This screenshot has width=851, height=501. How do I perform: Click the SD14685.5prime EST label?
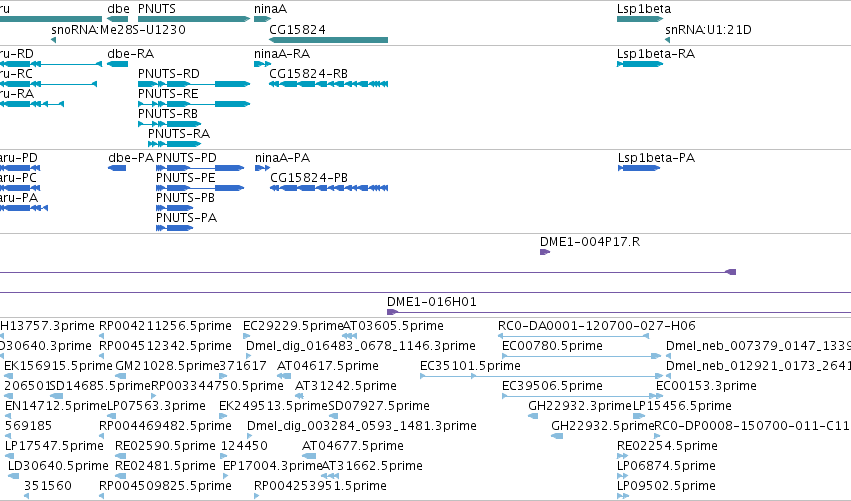coord(99,386)
